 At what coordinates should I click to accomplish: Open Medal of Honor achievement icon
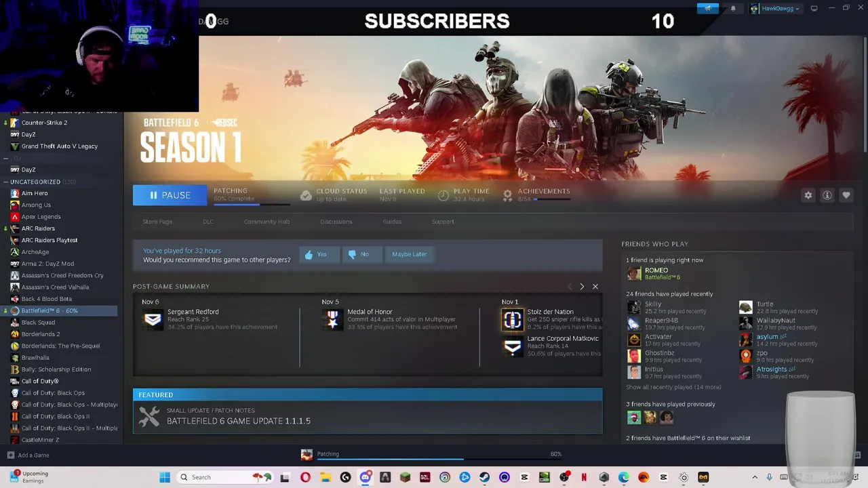[332, 319]
